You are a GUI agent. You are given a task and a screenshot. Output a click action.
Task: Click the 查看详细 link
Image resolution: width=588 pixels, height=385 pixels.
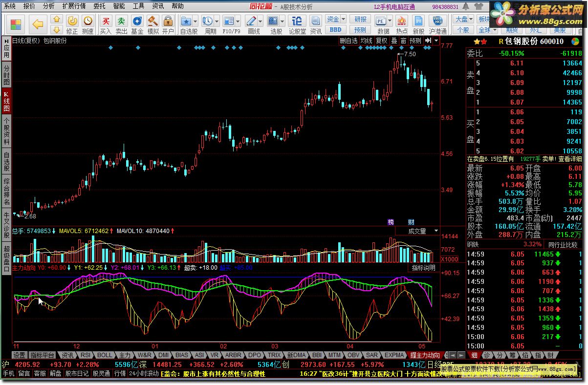tap(570, 159)
